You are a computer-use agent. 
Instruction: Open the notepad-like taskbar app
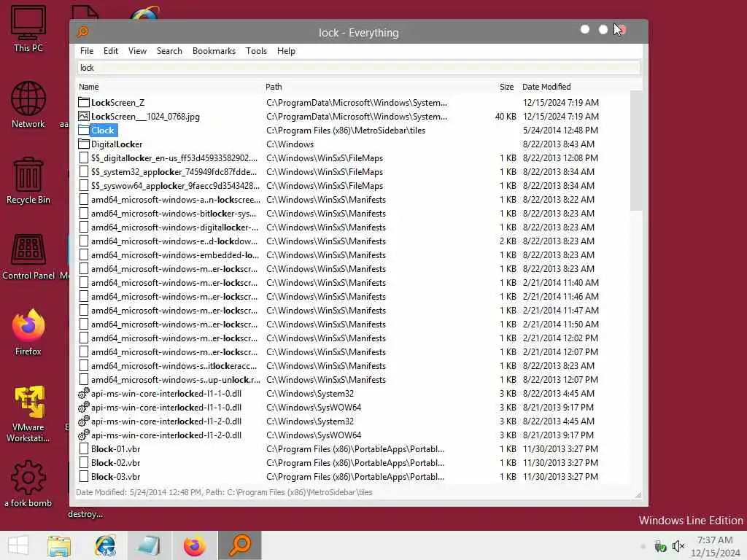tap(149, 545)
